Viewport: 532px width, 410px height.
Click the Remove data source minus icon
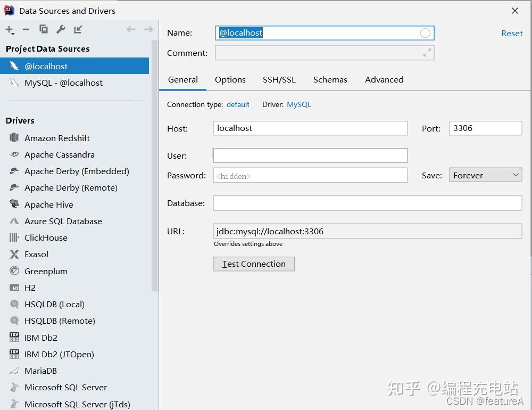click(x=26, y=30)
